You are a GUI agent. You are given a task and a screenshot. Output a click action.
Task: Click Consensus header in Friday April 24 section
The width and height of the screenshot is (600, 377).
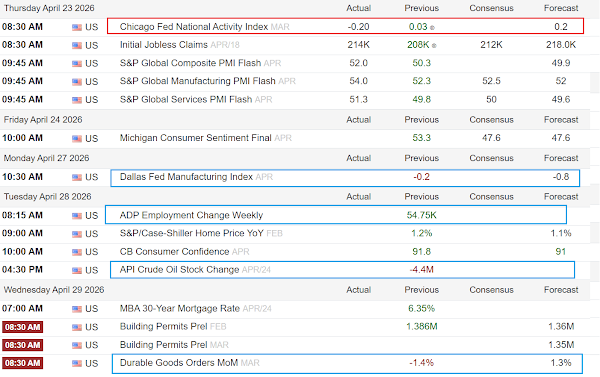pyautogui.click(x=491, y=120)
